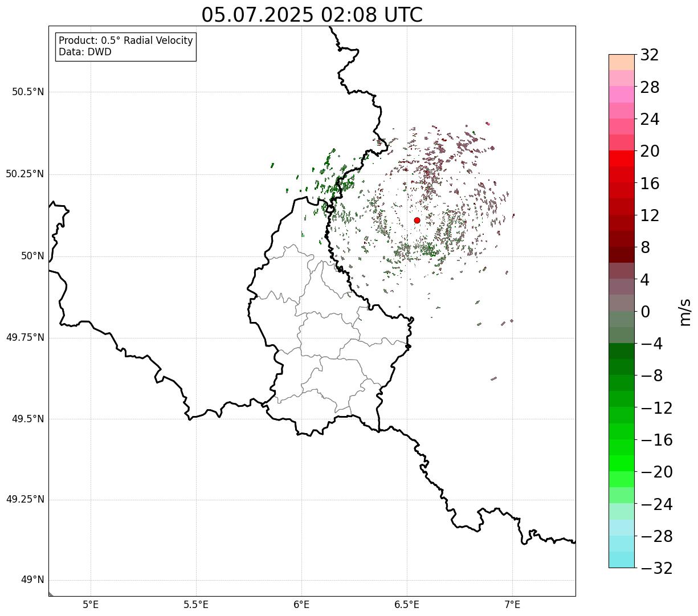The width and height of the screenshot is (698, 616).
Task: Click the colorbar tick label −8
Action: [651, 376]
